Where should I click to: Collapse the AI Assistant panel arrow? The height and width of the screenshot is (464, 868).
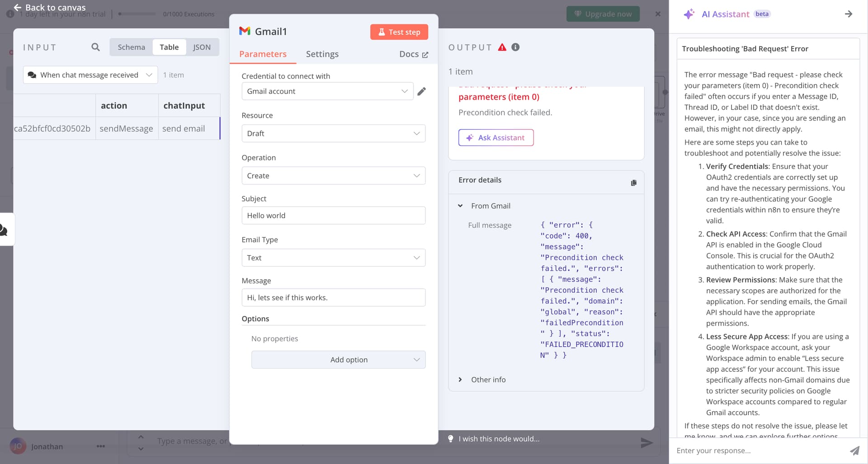coord(849,14)
